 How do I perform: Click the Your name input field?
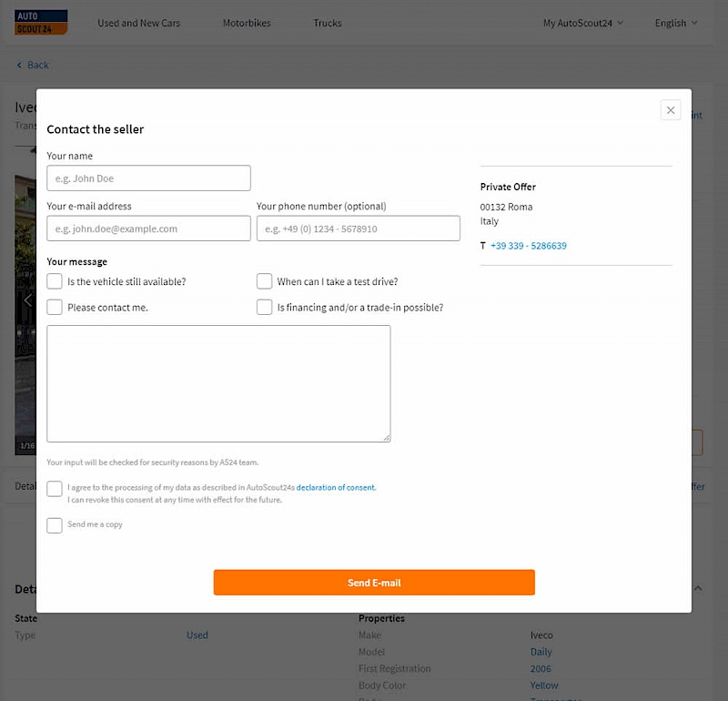(148, 178)
